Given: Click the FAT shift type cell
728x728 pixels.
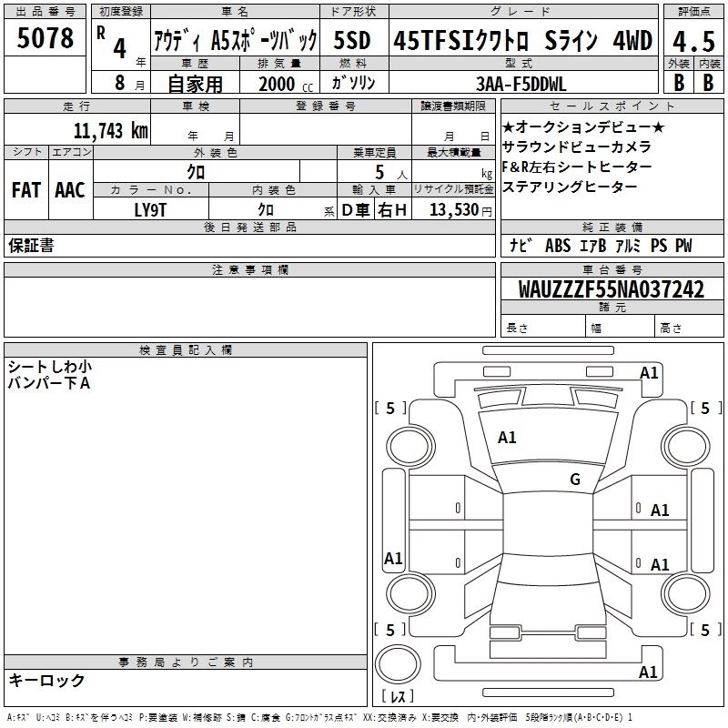Looking at the screenshot, I should (x=26, y=190).
